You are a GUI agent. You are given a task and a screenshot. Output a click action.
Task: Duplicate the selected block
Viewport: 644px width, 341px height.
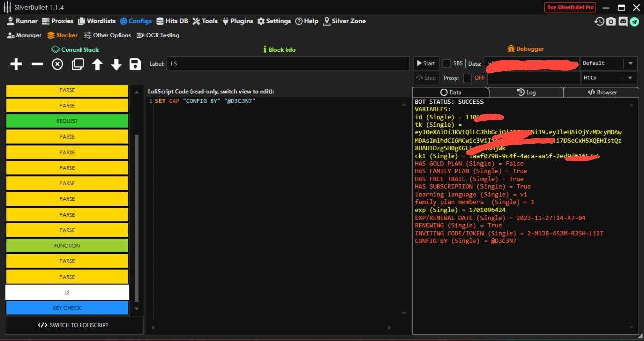77,64
